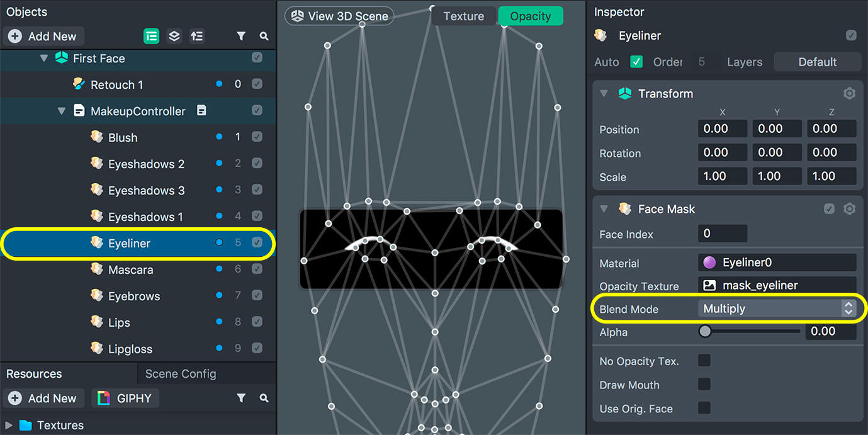The width and height of the screenshot is (868, 435).
Task: Open the Blend Mode dropdown
Action: (777, 308)
